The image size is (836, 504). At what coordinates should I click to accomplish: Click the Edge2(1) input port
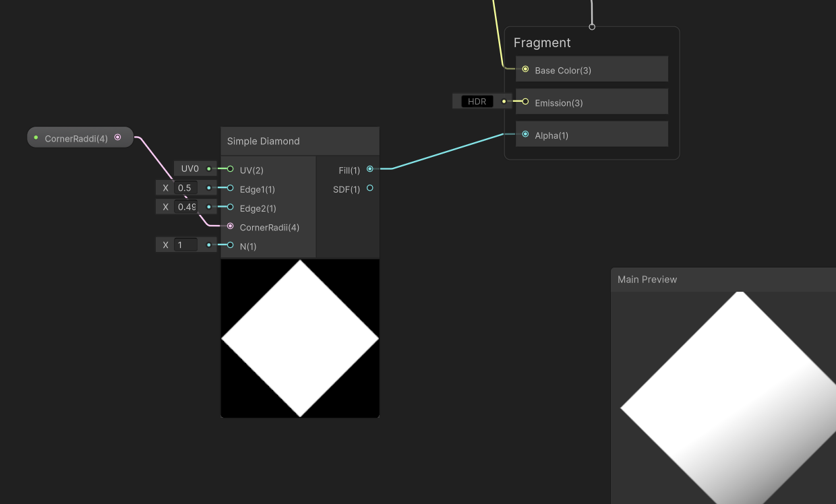(x=231, y=208)
